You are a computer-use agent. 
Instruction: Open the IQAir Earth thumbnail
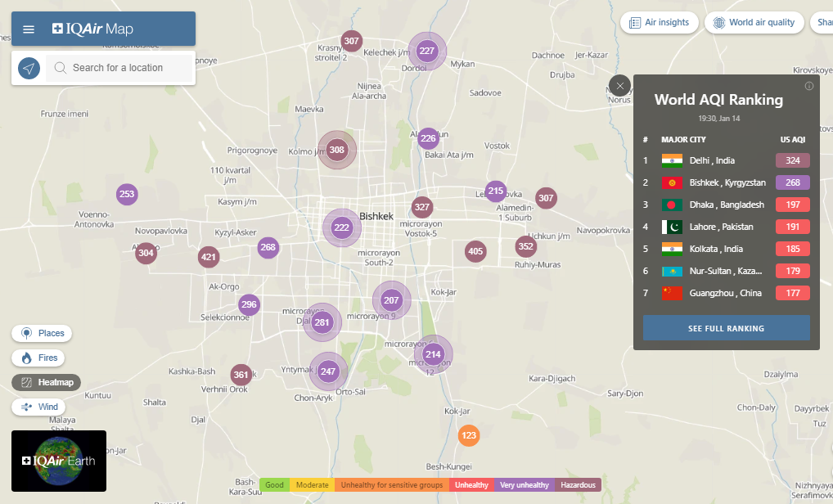[59, 461]
